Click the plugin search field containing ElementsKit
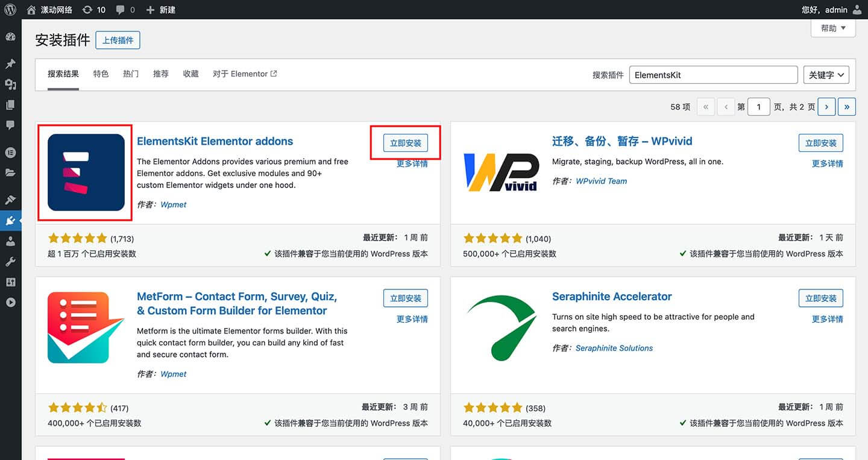The height and width of the screenshot is (460, 868). pos(714,75)
